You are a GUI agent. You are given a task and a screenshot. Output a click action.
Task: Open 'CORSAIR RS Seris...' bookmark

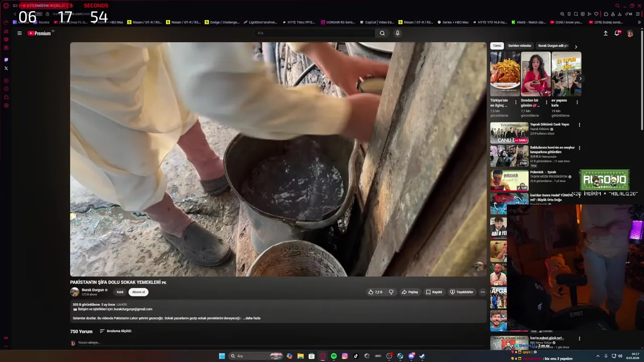point(338,22)
